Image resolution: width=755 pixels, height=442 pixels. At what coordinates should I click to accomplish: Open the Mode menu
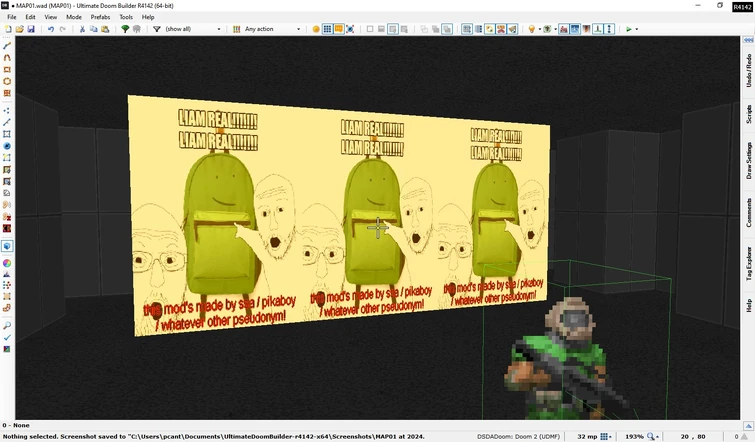tap(74, 17)
